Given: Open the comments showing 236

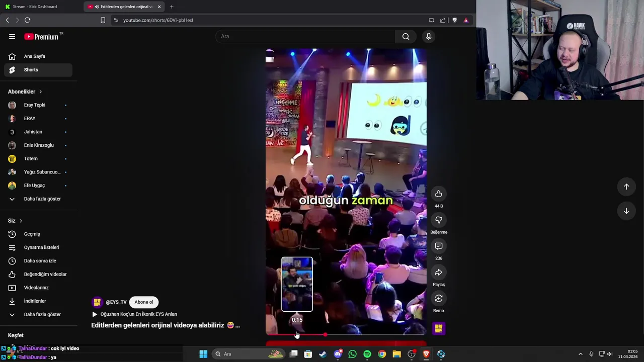Looking at the screenshot, I should click(x=439, y=246).
